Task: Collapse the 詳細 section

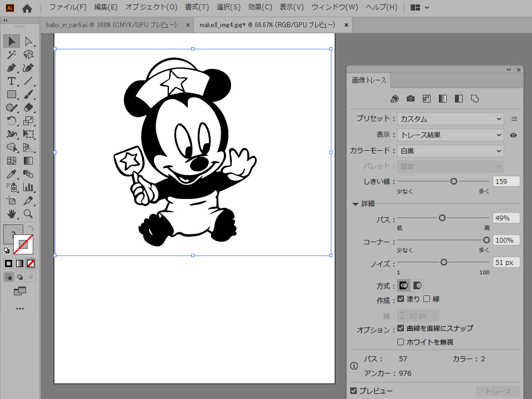Action: [355, 204]
